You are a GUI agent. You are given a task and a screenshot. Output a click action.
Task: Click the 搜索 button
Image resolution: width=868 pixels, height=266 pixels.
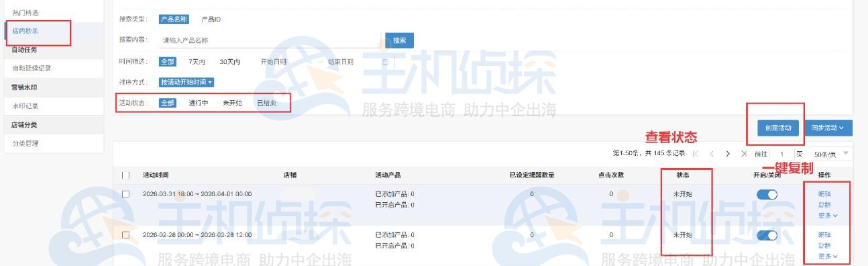[x=399, y=40]
